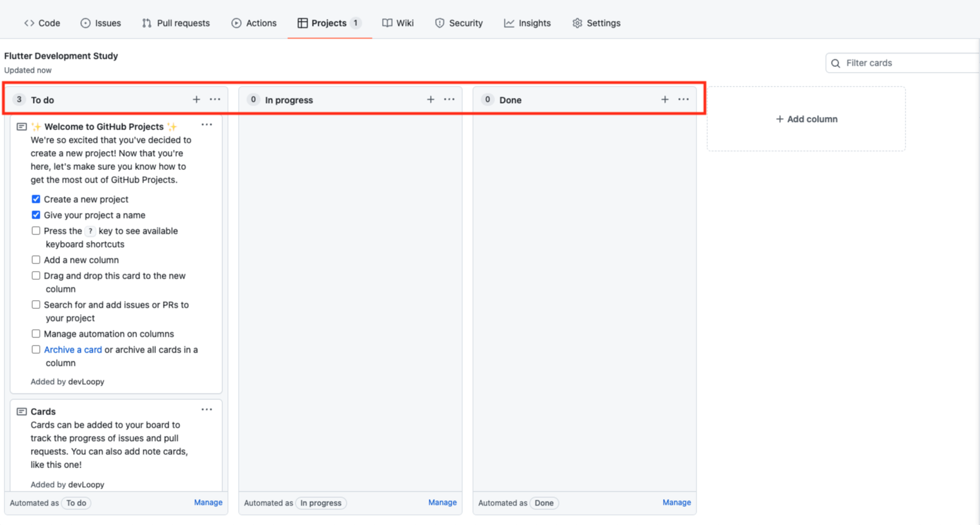Check Search for and add issues task

36,305
